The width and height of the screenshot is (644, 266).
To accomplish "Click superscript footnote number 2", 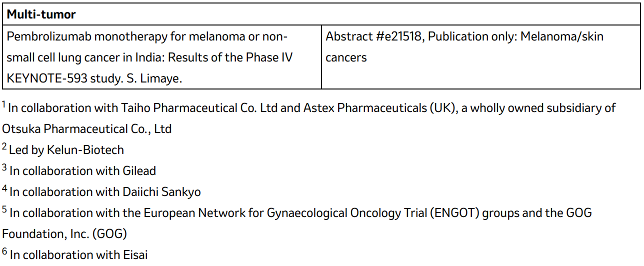I will 4,147.
